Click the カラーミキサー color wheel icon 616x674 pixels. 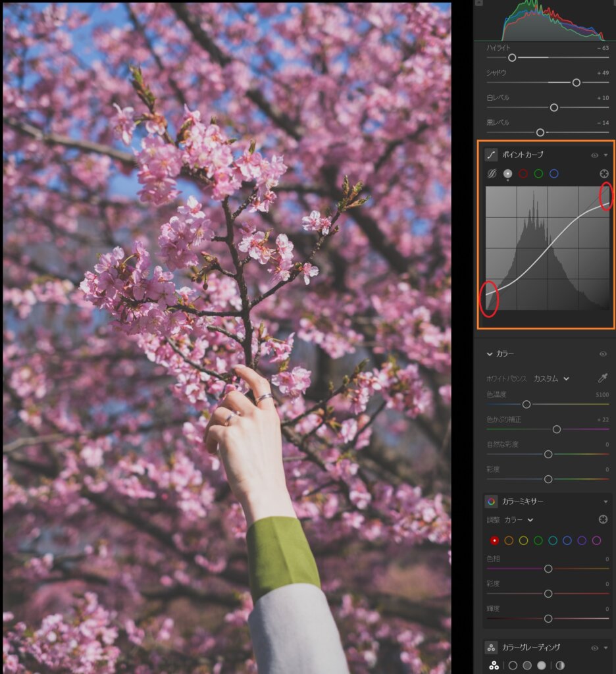click(x=492, y=502)
